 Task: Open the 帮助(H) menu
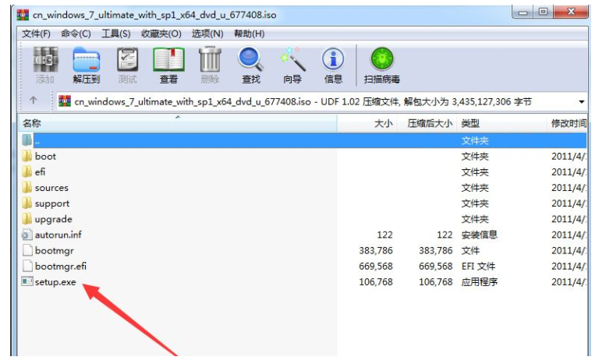(x=250, y=34)
